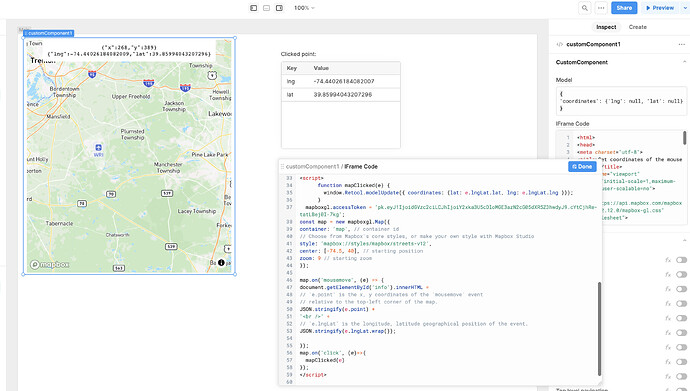Click the style mapbox streets-v12 code line
The width and height of the screenshot is (690, 391).
(366, 244)
